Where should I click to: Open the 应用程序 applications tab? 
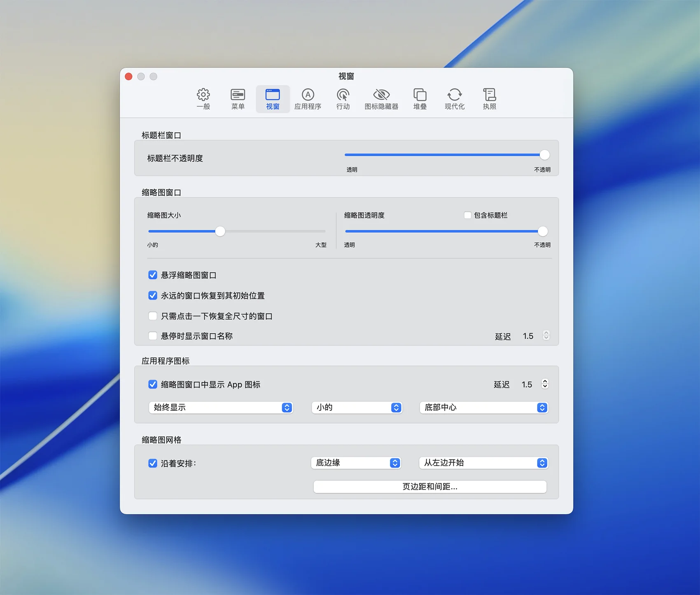point(308,99)
